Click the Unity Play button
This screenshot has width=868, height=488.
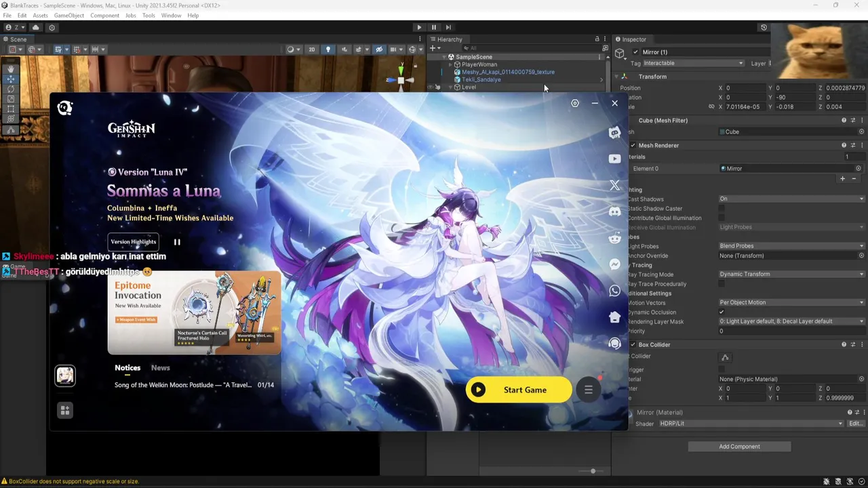(x=419, y=28)
